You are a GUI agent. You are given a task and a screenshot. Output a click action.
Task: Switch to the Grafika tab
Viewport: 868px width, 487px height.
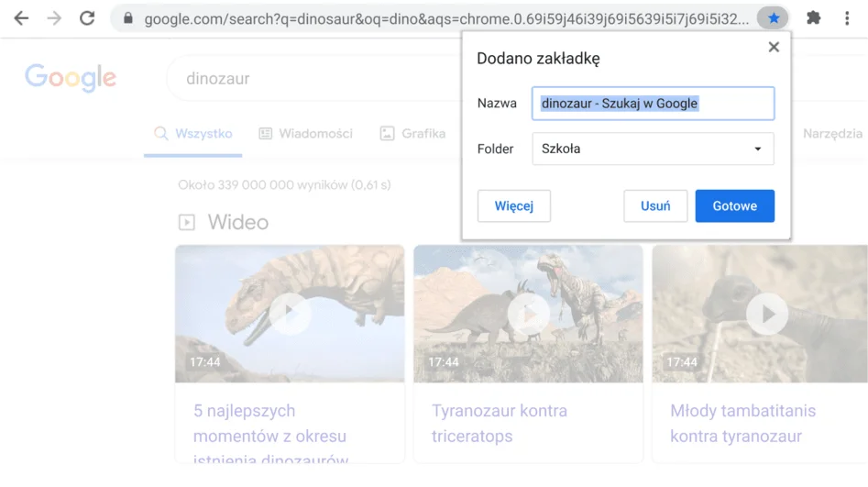(412, 134)
